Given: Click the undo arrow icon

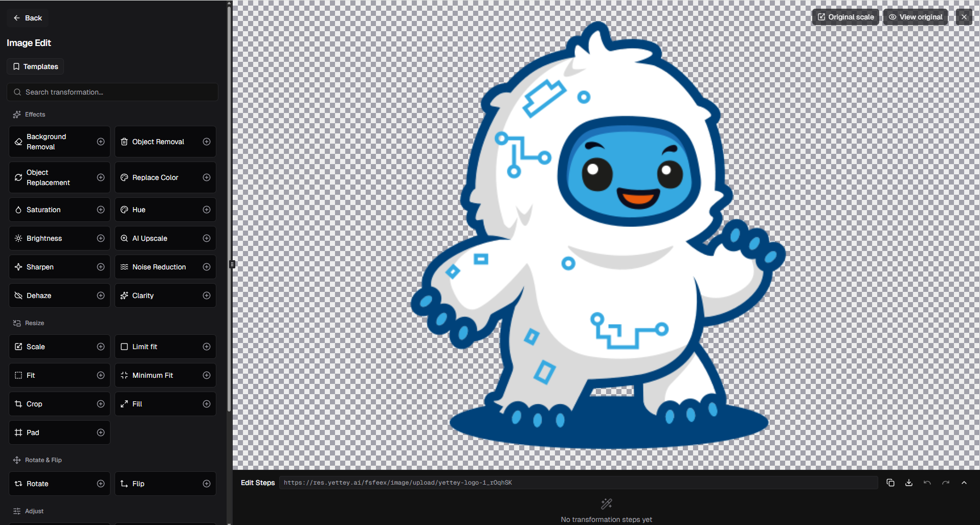Looking at the screenshot, I should 927,483.
